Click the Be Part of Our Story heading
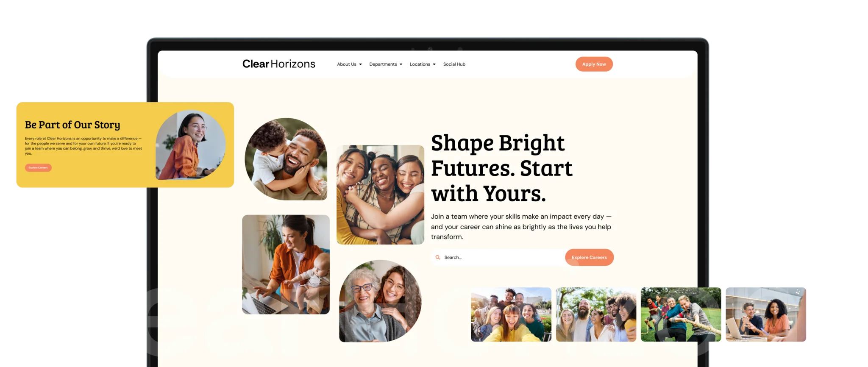Image resolution: width=868 pixels, height=367 pixels. [x=72, y=125]
